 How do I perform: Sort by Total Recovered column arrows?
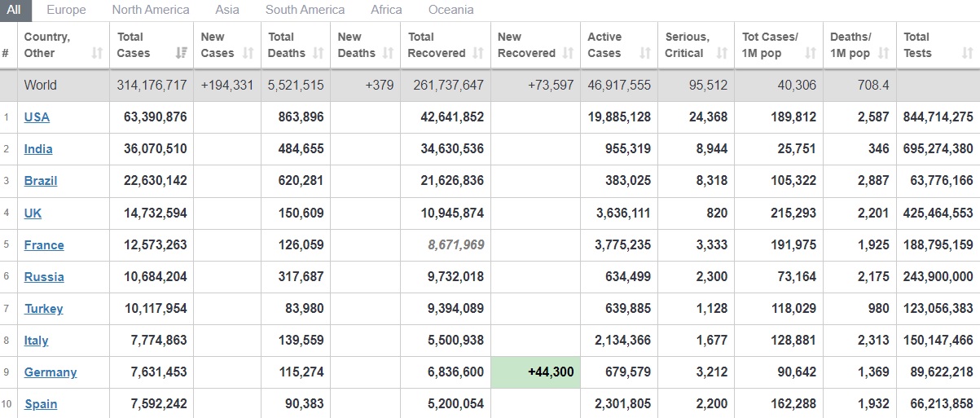(x=477, y=54)
